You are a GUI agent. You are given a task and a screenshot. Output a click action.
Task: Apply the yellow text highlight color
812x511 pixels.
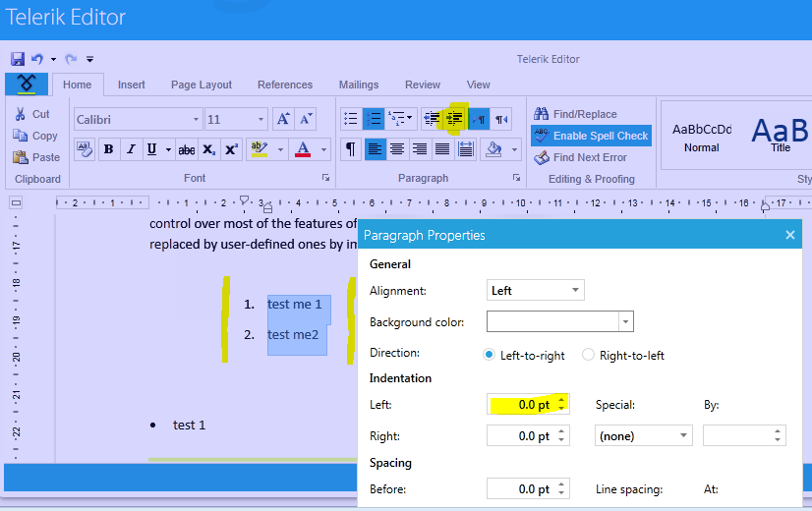click(259, 149)
